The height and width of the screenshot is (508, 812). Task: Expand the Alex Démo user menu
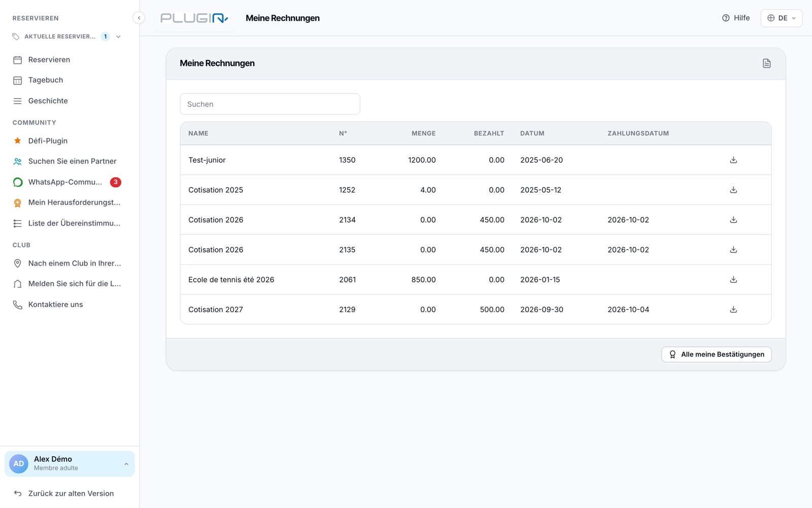pyautogui.click(x=70, y=464)
